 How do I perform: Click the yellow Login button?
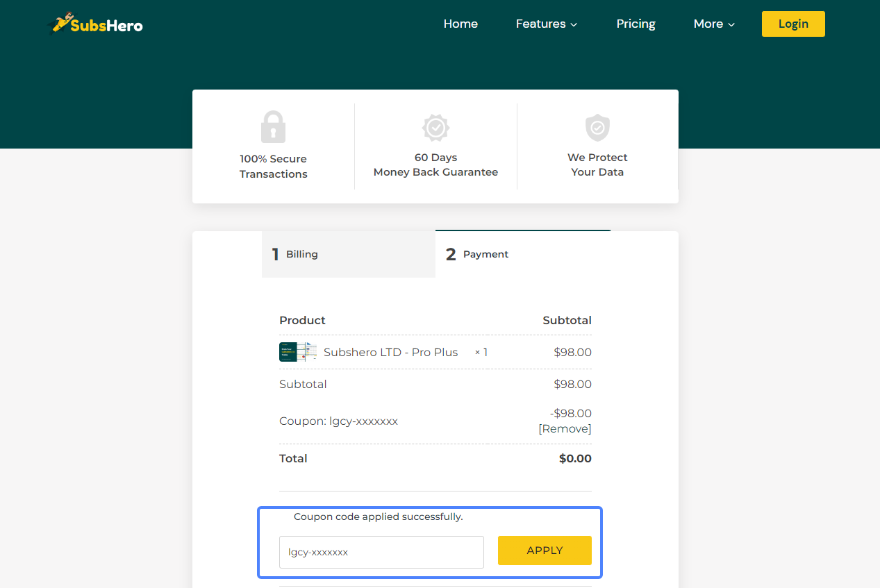[793, 24]
